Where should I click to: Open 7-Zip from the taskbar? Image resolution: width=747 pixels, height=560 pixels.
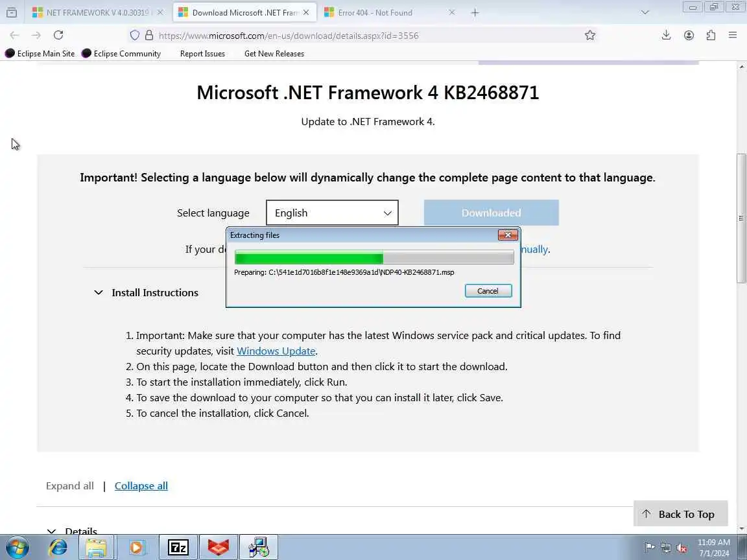point(178,548)
